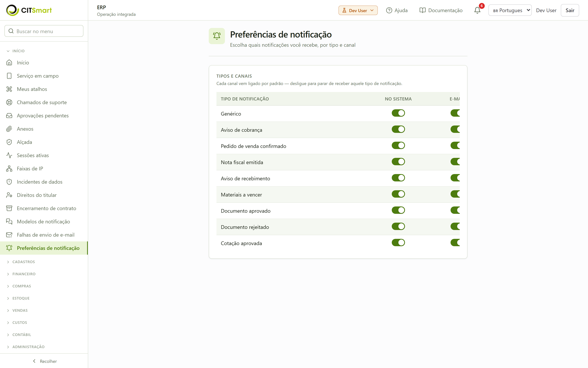Toggle E-mail switch for Cotação aprovada
The width and height of the screenshot is (588, 368).
(x=455, y=243)
